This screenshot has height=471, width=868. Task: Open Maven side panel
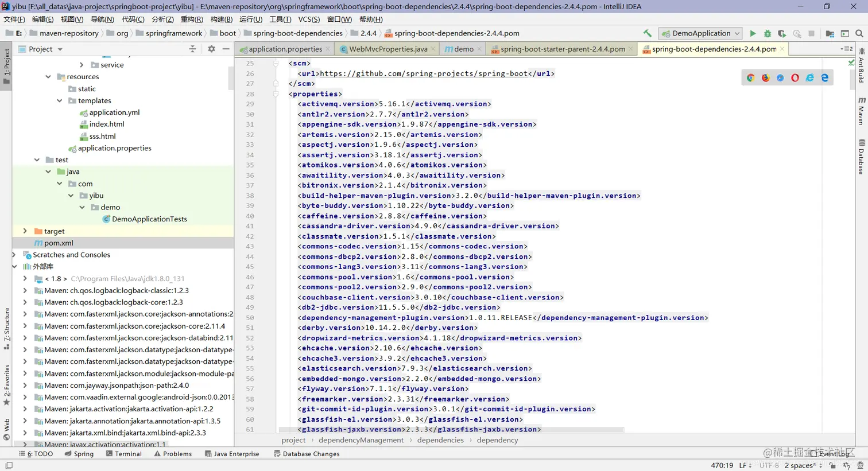861,111
